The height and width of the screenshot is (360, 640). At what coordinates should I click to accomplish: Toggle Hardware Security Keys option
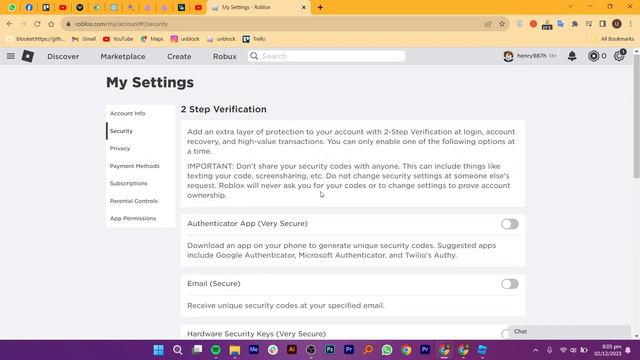pyautogui.click(x=505, y=333)
